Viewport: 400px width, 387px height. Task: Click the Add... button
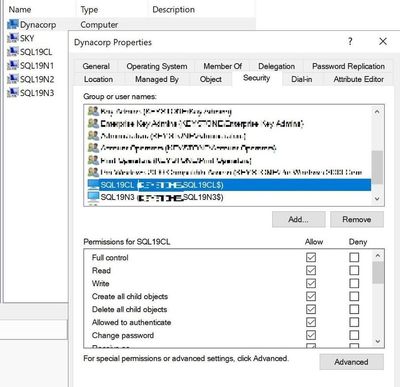click(298, 219)
